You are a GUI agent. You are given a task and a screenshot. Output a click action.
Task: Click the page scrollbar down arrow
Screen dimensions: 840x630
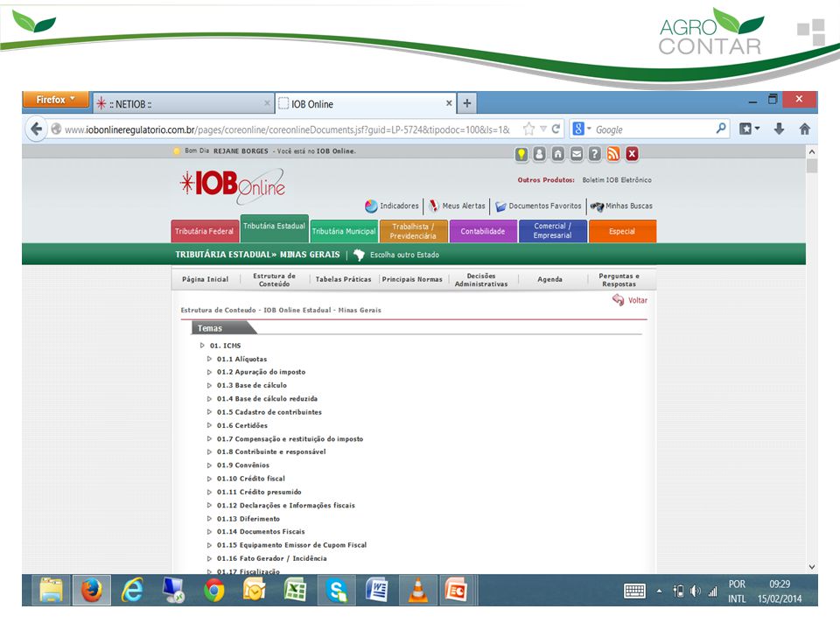pyautogui.click(x=812, y=567)
